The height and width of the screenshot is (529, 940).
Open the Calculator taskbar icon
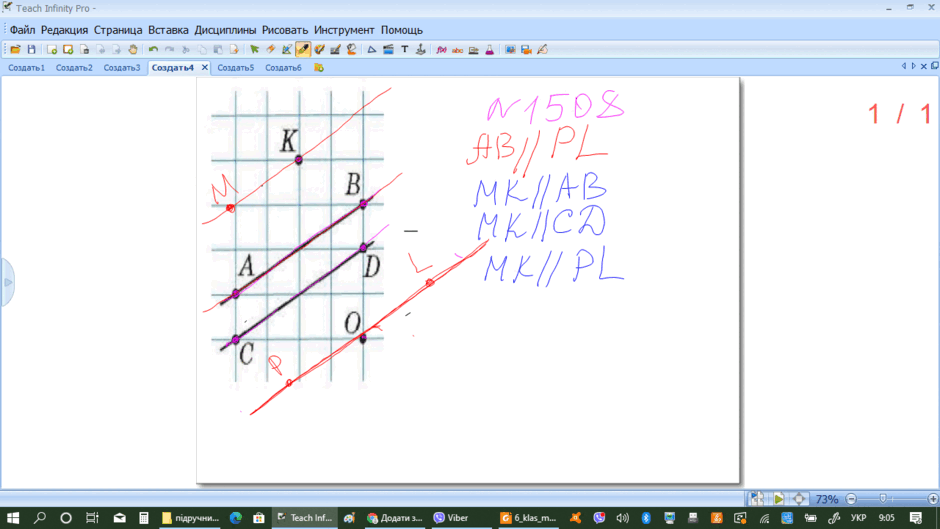144,518
